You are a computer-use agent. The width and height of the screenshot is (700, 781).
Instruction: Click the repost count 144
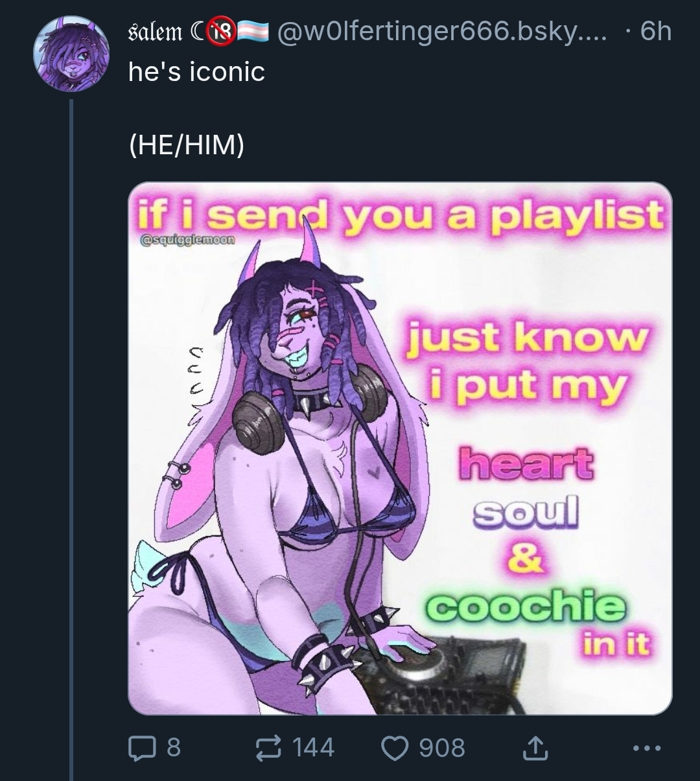point(314,748)
